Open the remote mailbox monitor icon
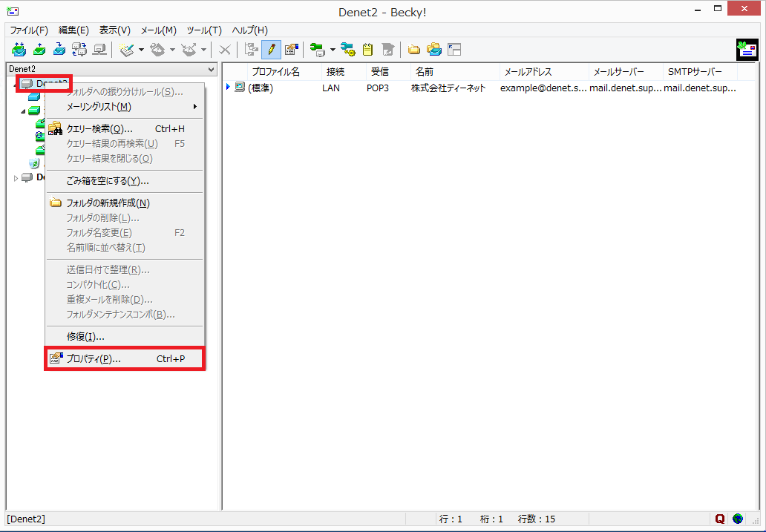Screen dimensions: 766x532 tap(99, 49)
